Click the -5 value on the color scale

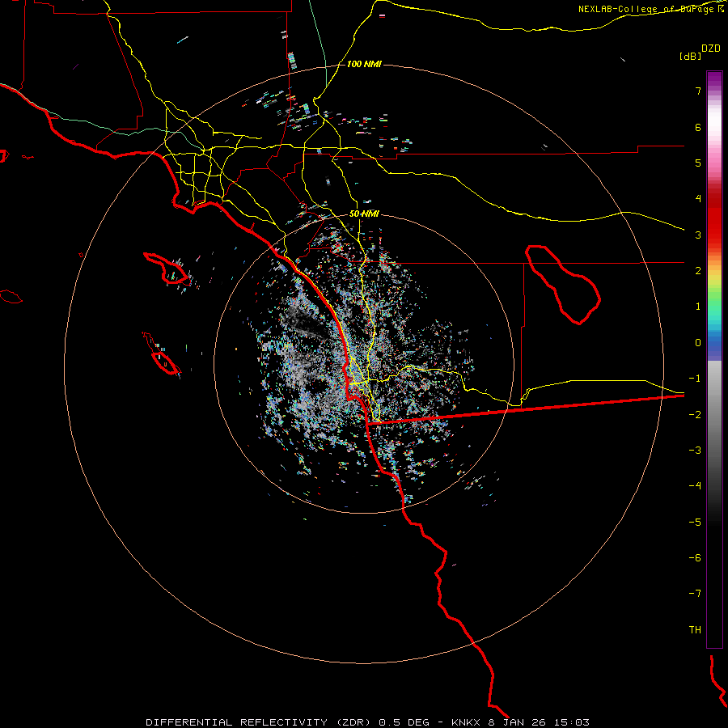coord(695,522)
